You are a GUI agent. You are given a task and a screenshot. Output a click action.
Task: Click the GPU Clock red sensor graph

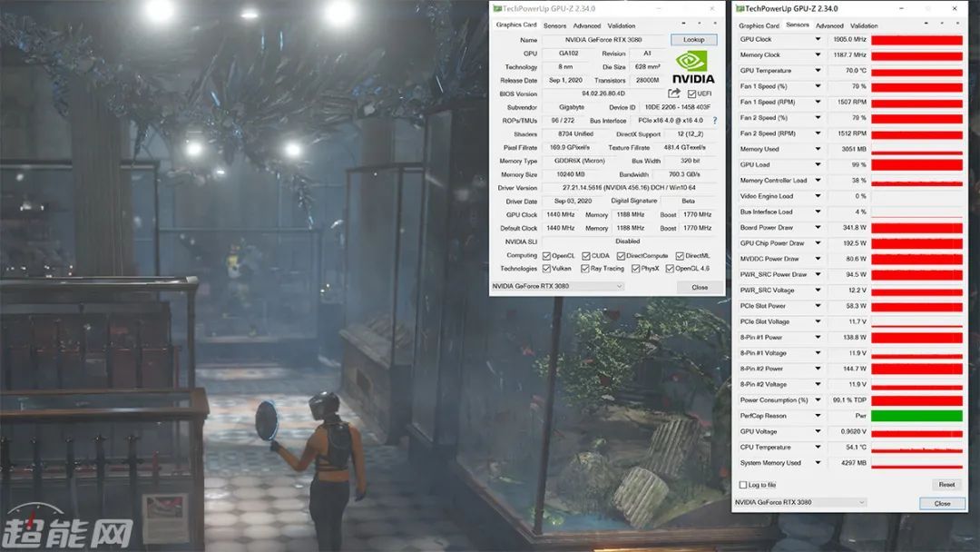[916, 40]
